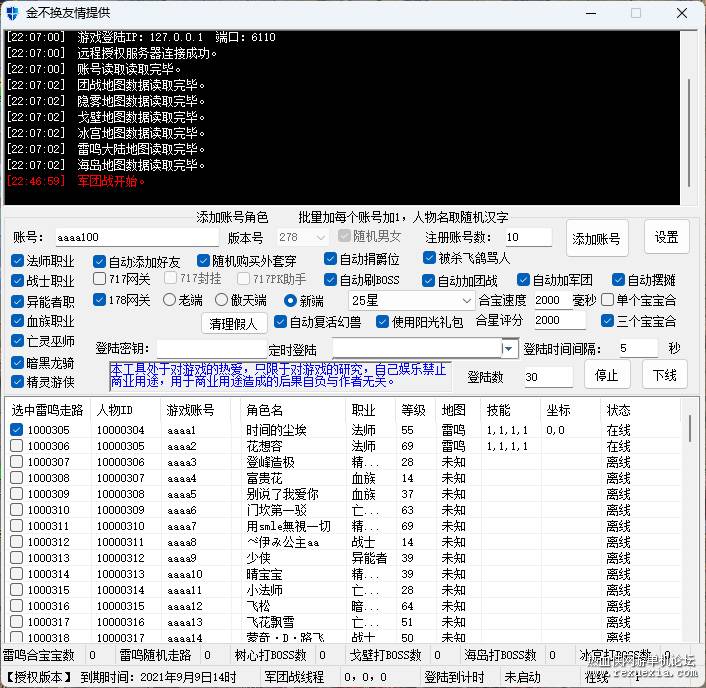Toggle 被杀飞鸽骂人 checkbox
Screen dimensions: 706x688
[x=429, y=258]
